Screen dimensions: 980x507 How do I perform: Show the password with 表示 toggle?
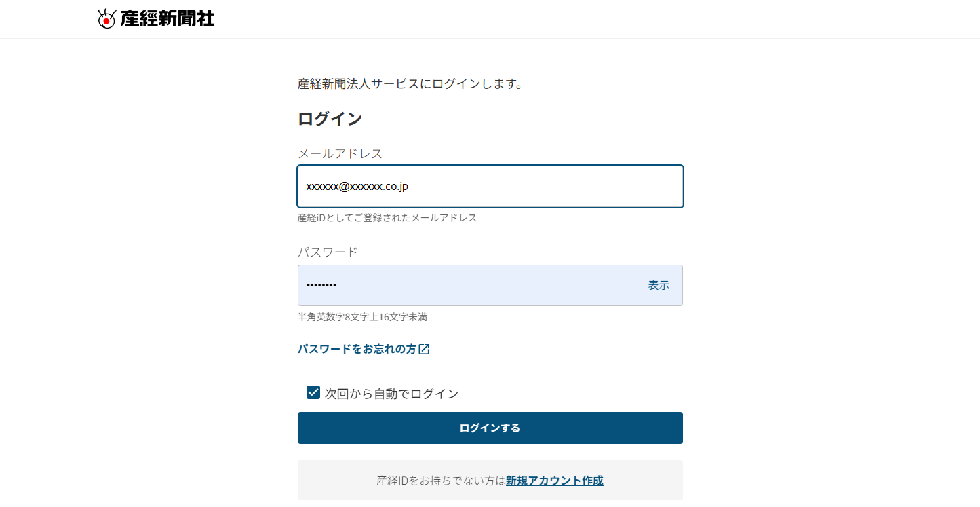[x=659, y=285]
